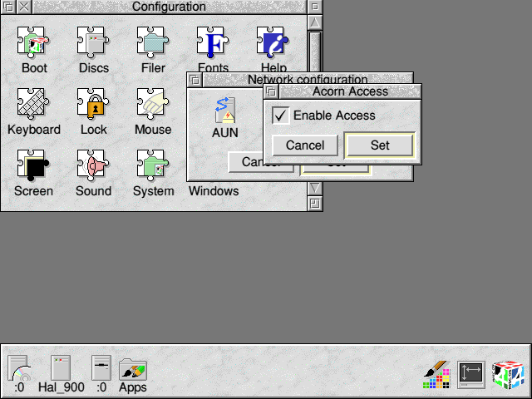
Task: Click the display manager monitor icon
Action: (471, 375)
